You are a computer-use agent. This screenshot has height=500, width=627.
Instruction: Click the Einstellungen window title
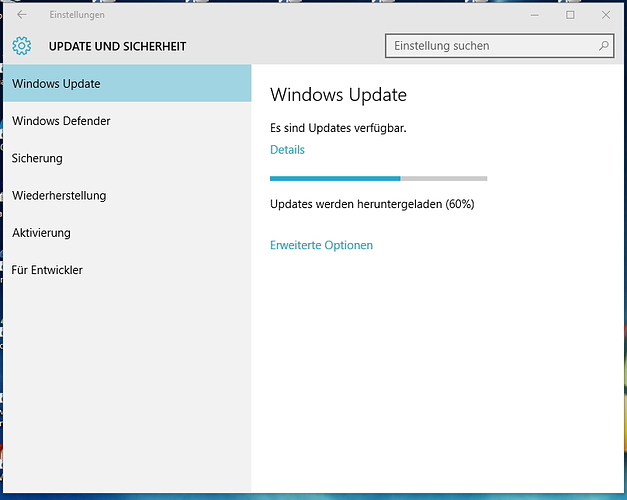[77, 15]
